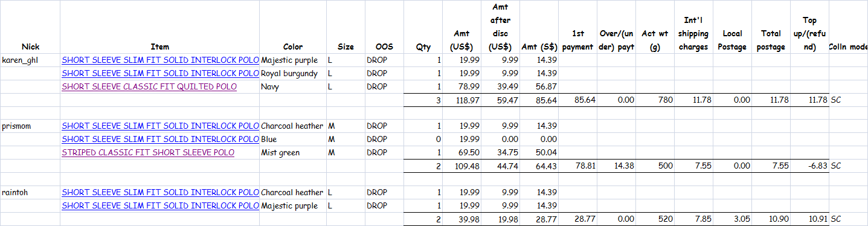Open karen_ghl's Majestic purple polo link

160,60
